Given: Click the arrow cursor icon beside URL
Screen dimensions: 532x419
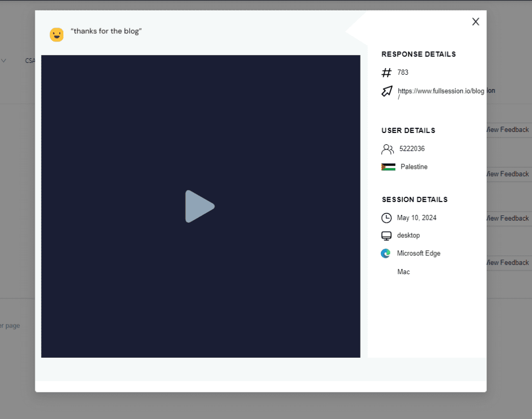Looking at the screenshot, I should point(387,91).
